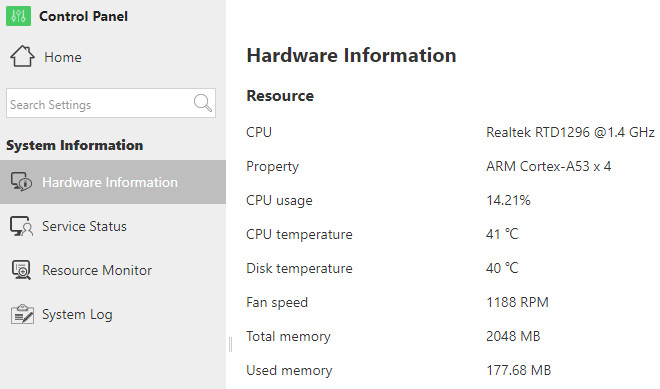The width and height of the screenshot is (660, 389).
Task: Click the search magnifier icon
Action: click(202, 103)
